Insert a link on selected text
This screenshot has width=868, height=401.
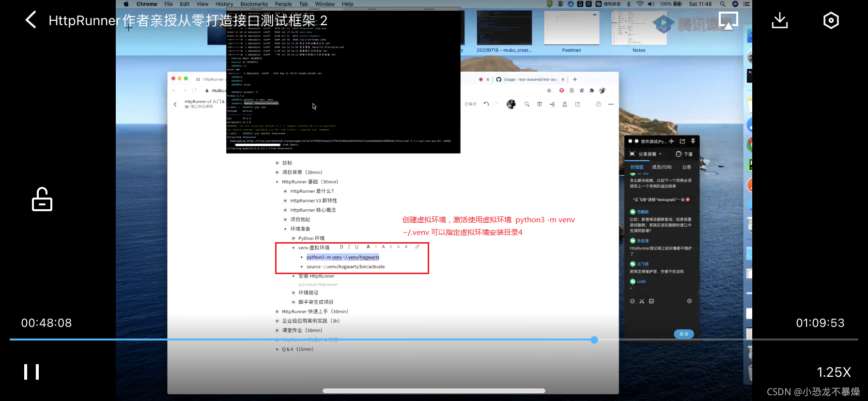point(418,247)
